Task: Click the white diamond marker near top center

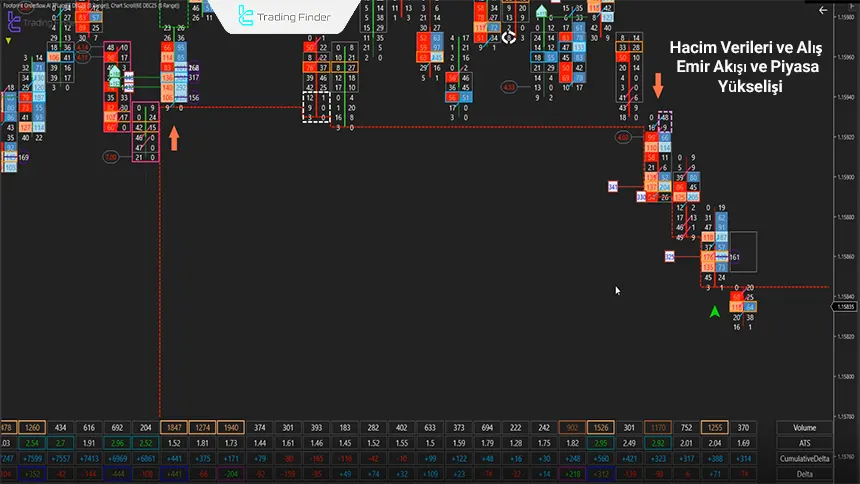Action: pyautogui.click(x=509, y=37)
